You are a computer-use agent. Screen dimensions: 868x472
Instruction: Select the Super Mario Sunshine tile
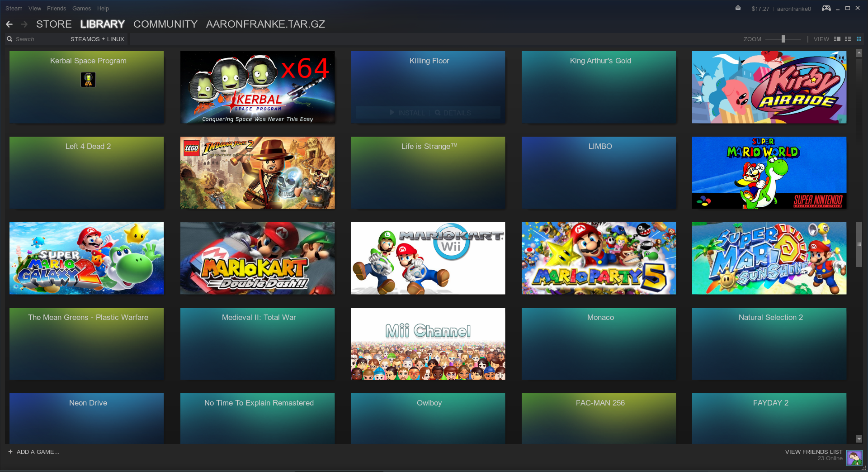[769, 258]
